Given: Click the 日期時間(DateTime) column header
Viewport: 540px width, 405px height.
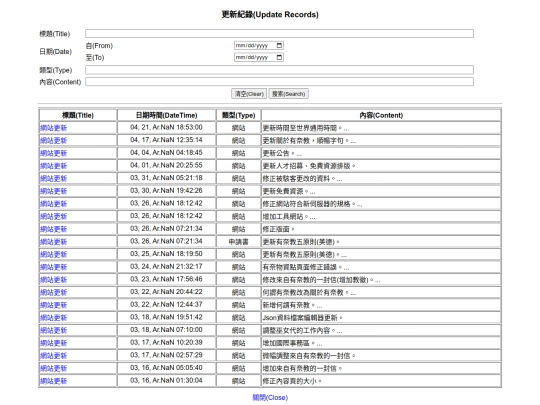Looking at the screenshot, I should point(166,115).
